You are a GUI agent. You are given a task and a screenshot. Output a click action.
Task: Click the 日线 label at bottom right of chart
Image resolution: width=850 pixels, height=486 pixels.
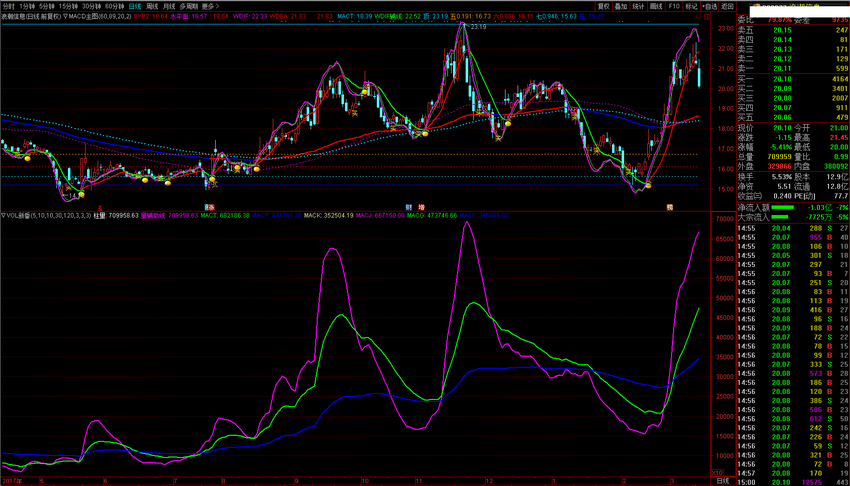pyautogui.click(x=723, y=481)
